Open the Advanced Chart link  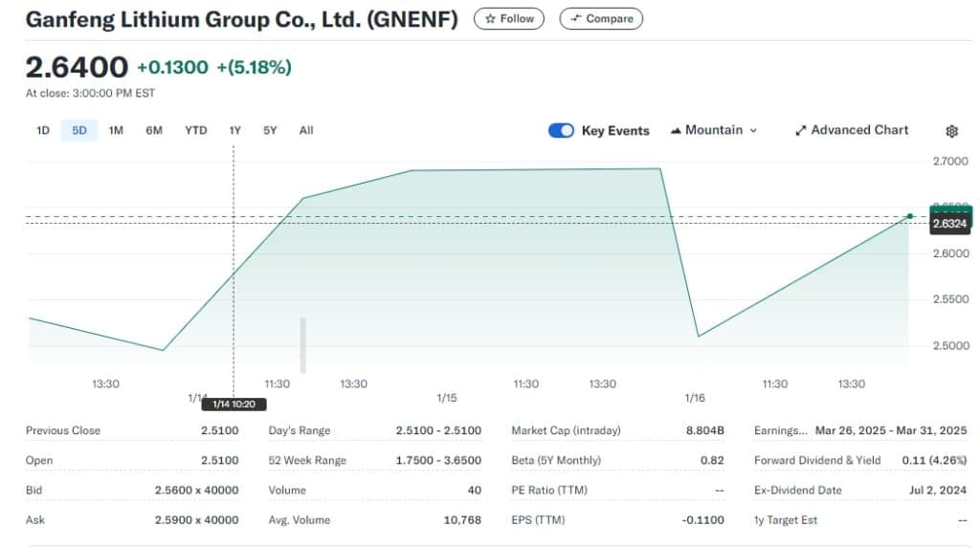click(852, 130)
